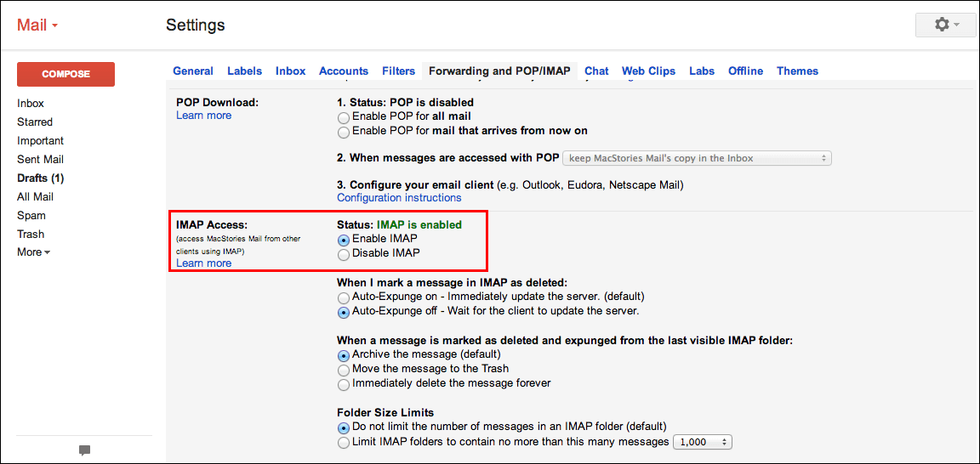Select Immediately delete the message forever

point(343,384)
